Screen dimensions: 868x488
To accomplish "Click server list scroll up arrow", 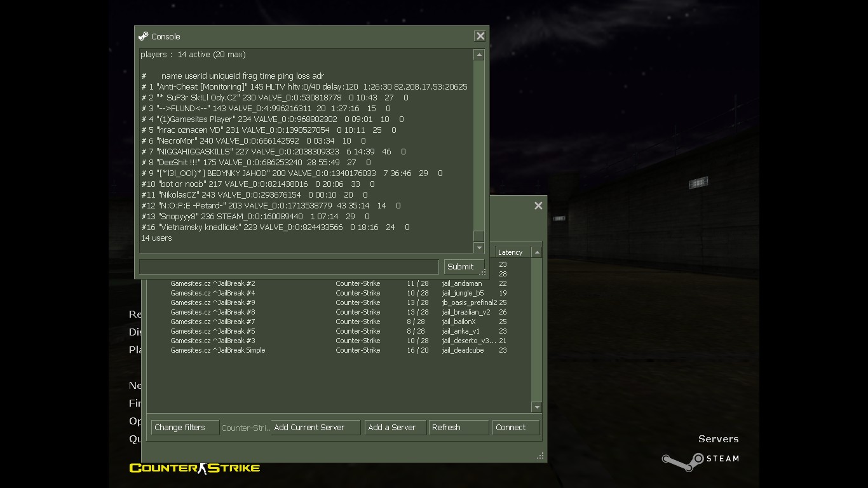I will pos(537,252).
